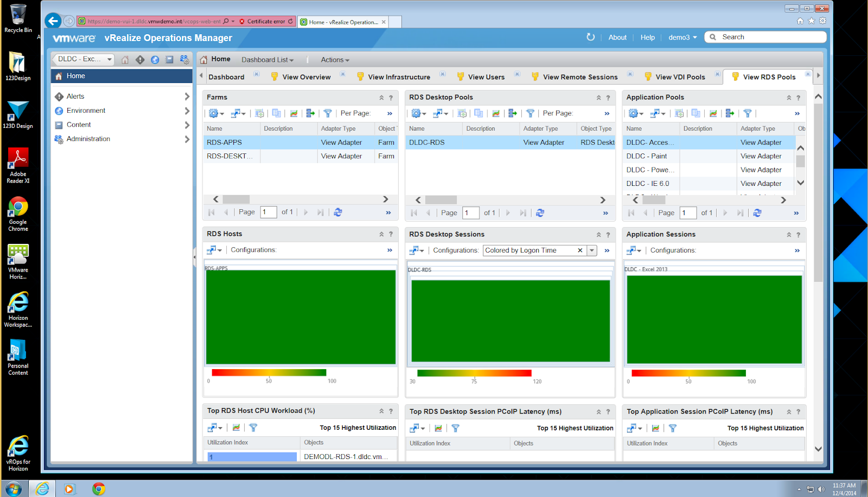The width and height of the screenshot is (868, 497).
Task: Expand the Administration item arrow in the navigation
Action: click(187, 139)
